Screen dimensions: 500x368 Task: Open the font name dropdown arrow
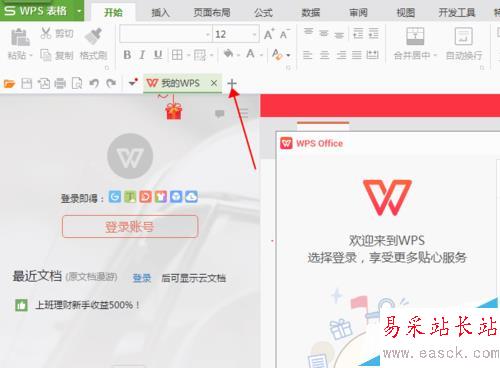pos(208,34)
